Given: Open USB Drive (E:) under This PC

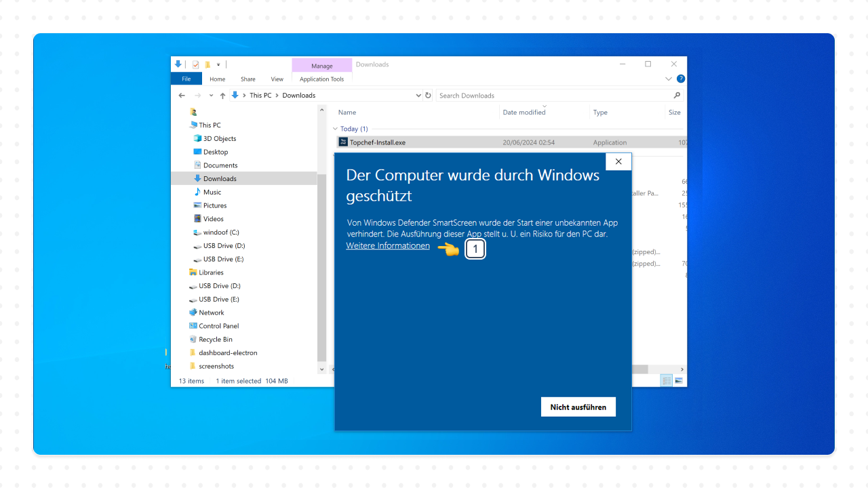Looking at the screenshot, I should point(224,259).
